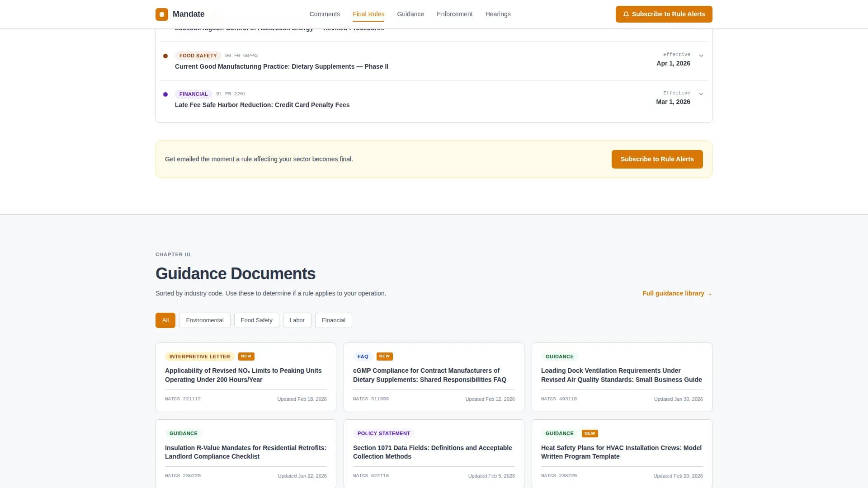Go to Guidance in the top navigation
This screenshot has width=868, height=488.
pos(410,14)
